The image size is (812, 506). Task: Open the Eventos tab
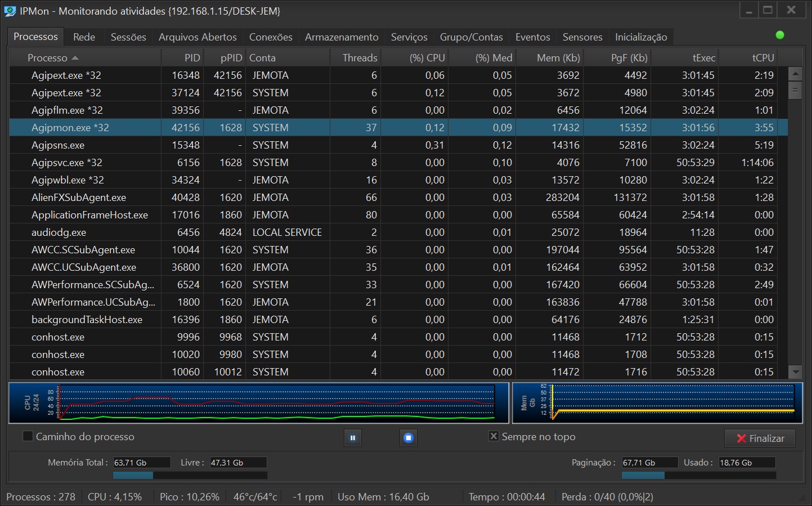(533, 37)
